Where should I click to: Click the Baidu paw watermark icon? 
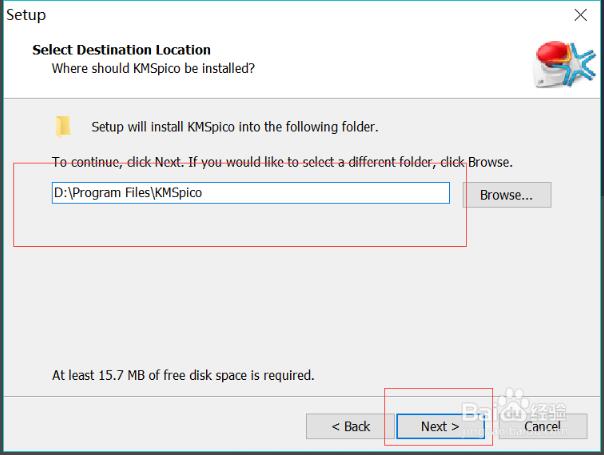511,406
